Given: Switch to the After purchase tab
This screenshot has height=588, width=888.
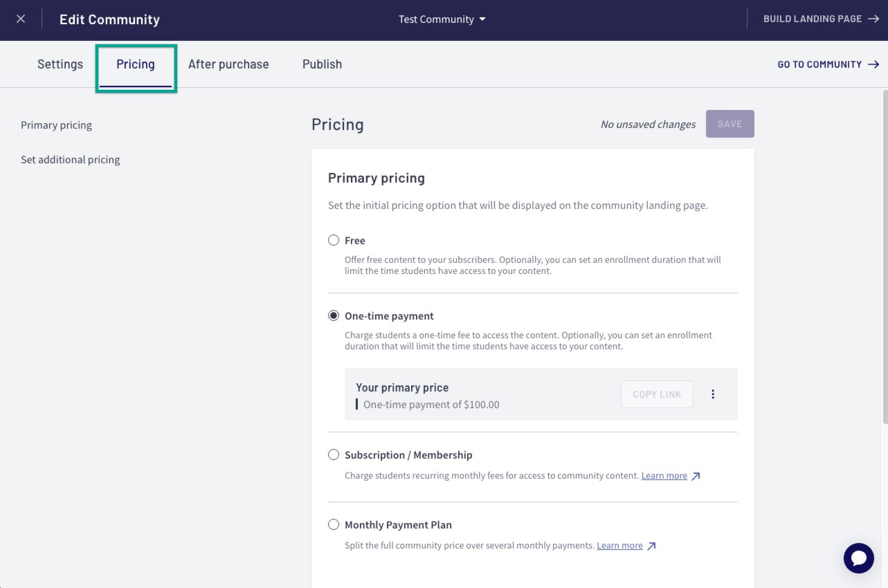Looking at the screenshot, I should 228,64.
